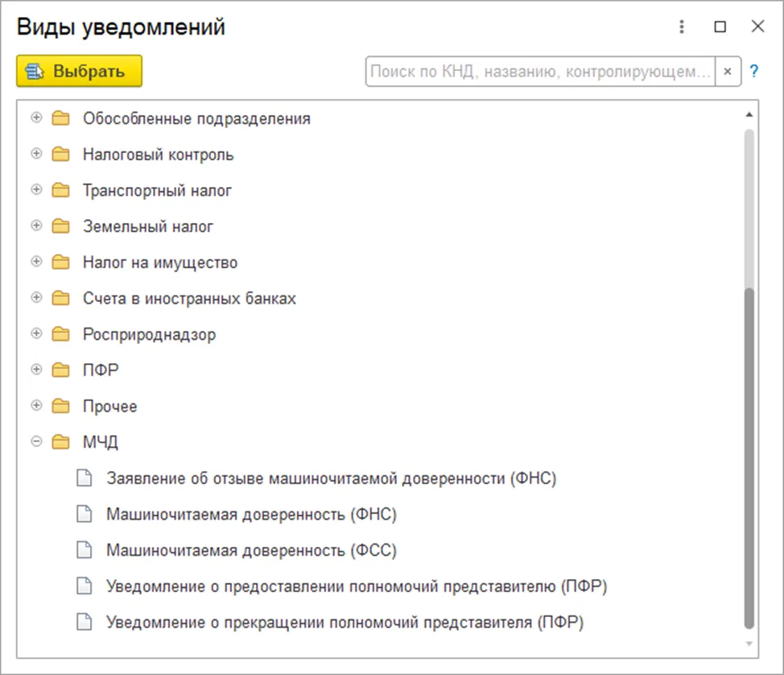Click the blue question mark help icon

pos(754,71)
